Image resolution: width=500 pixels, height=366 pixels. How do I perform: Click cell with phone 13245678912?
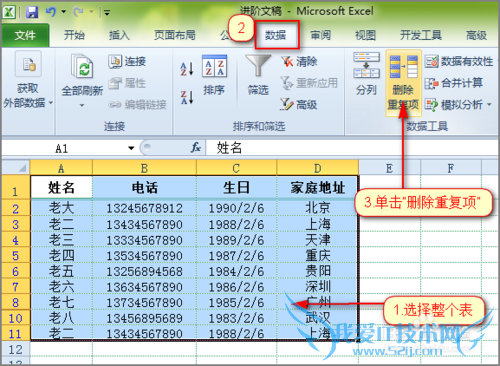point(145,208)
